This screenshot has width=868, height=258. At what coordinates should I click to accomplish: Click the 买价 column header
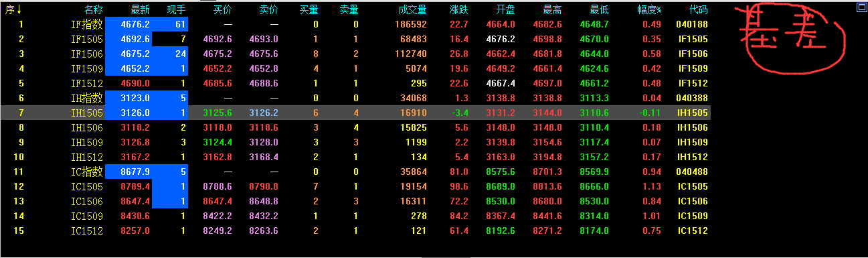point(223,10)
